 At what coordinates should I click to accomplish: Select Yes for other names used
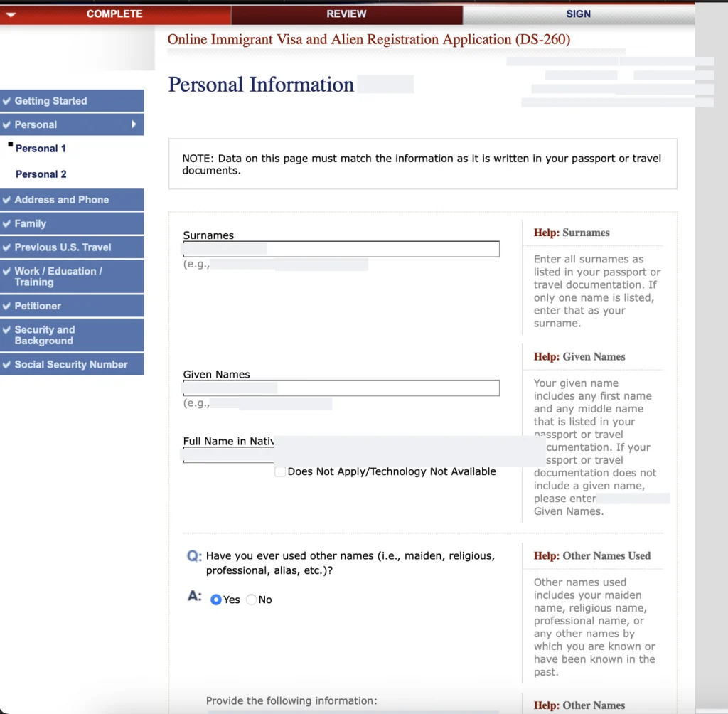[x=215, y=600]
